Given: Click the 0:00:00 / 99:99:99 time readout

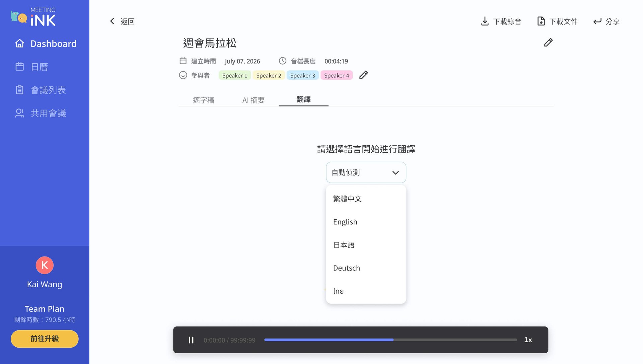Looking at the screenshot, I should (229, 340).
